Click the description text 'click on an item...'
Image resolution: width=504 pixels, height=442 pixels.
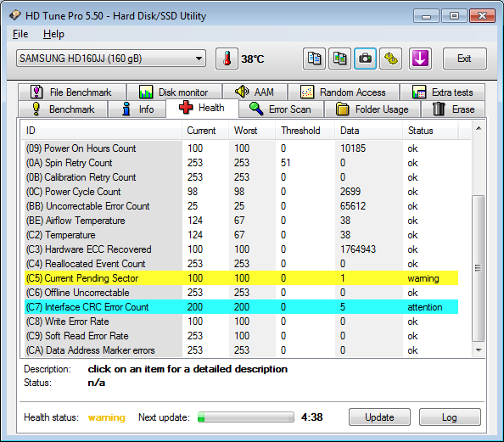tap(188, 369)
